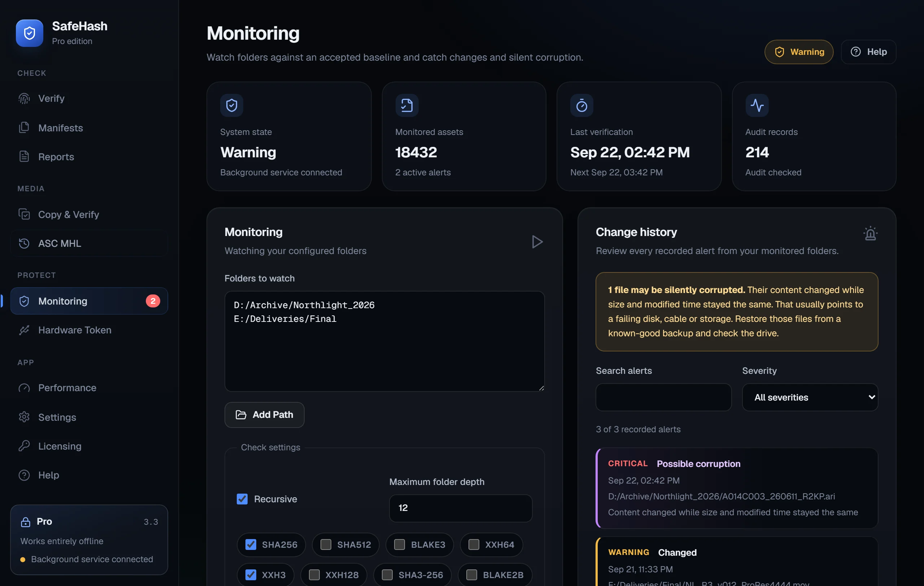The image size is (924, 586).
Task: Click the SafeHash shield logo
Action: tap(30, 33)
